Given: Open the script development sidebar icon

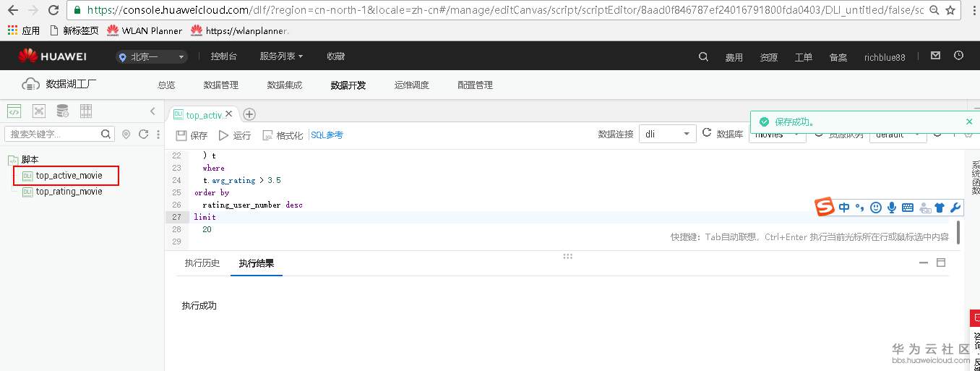Looking at the screenshot, I should (14, 111).
